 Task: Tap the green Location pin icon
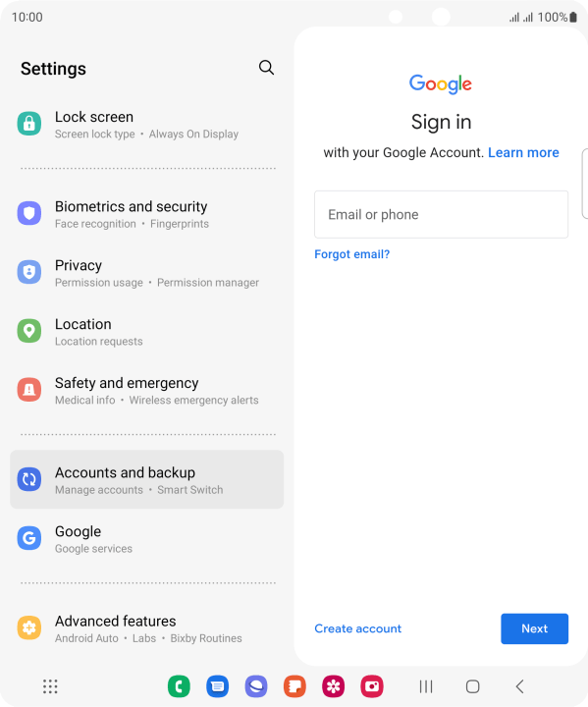[29, 331]
